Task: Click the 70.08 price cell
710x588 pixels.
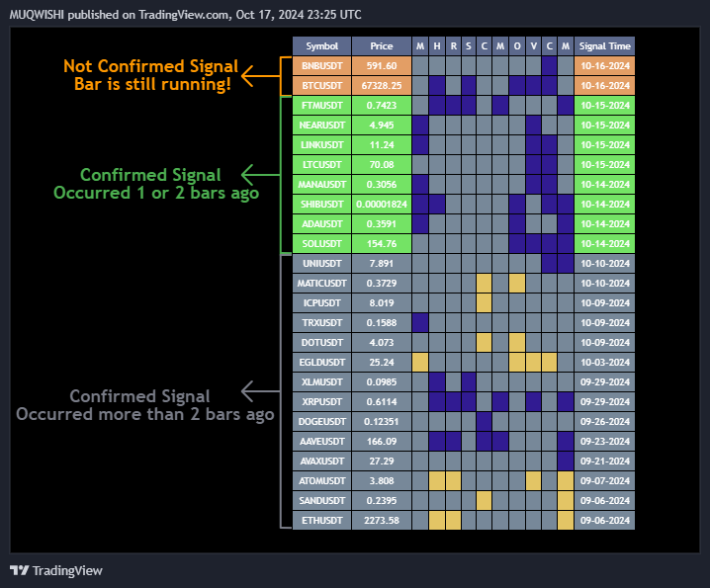Action: [382, 164]
